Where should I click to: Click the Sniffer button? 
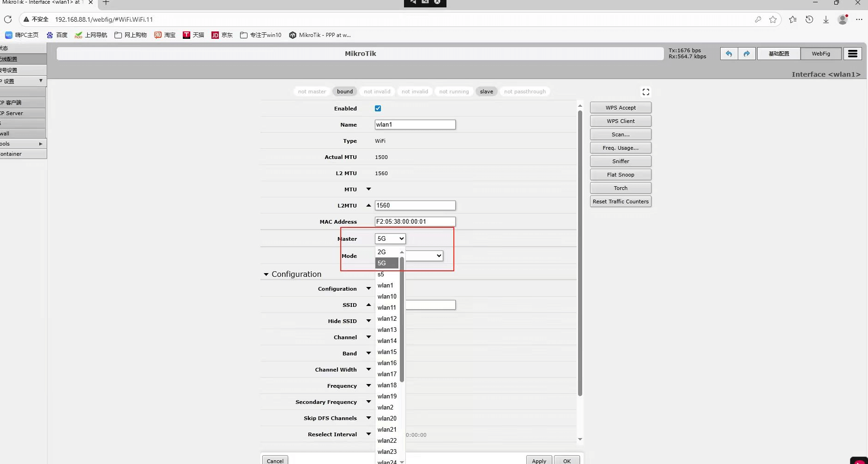pyautogui.click(x=621, y=161)
